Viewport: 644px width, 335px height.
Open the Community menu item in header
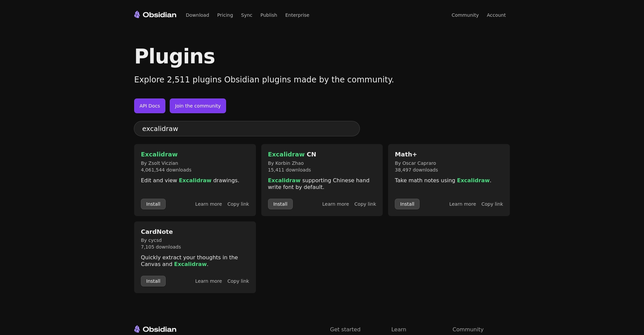(465, 15)
